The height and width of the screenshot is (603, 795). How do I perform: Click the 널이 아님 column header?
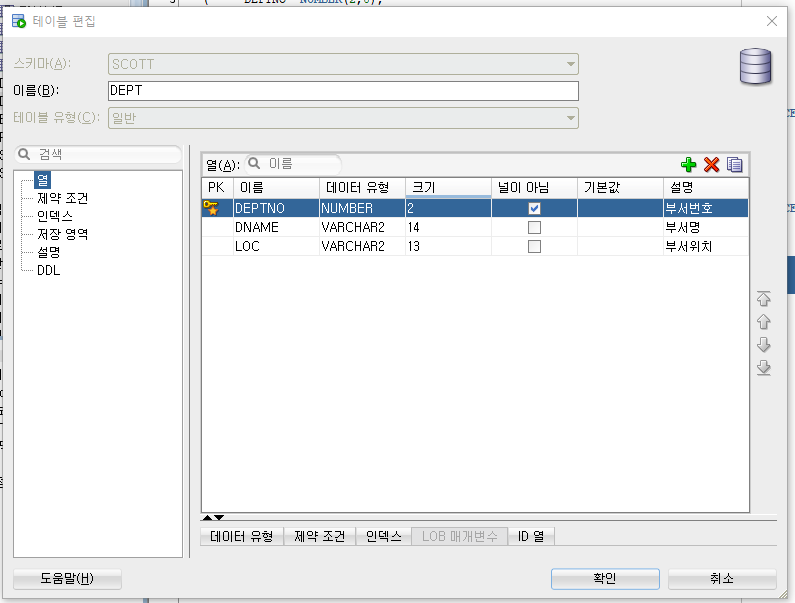[534, 188]
